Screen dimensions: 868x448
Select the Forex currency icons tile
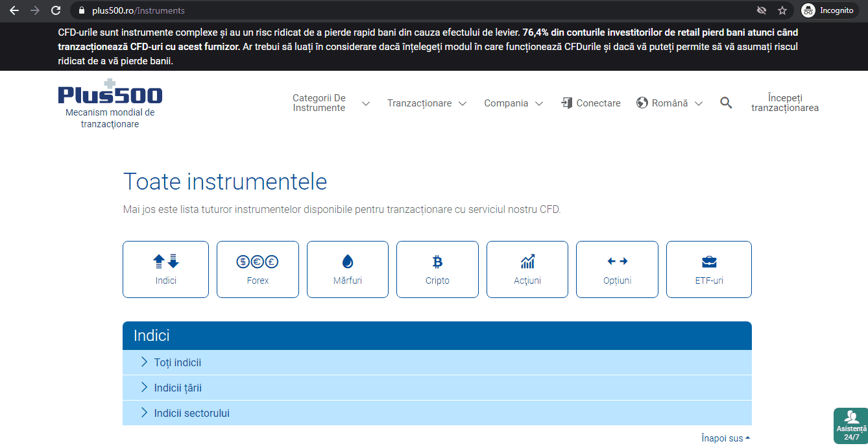pyautogui.click(x=258, y=269)
